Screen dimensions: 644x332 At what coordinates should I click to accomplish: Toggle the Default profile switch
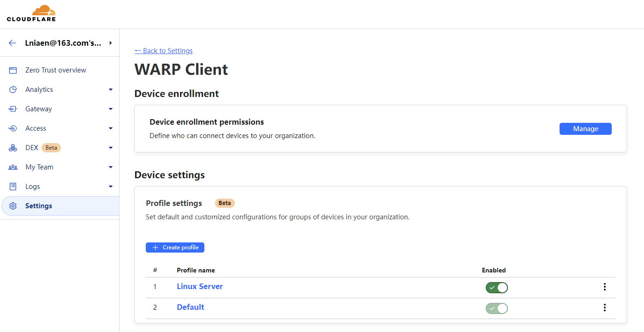496,308
